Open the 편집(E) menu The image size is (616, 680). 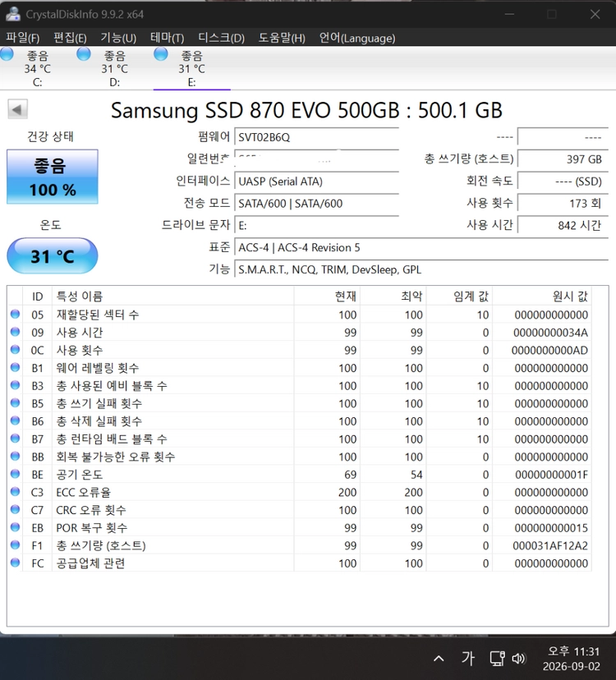point(70,38)
